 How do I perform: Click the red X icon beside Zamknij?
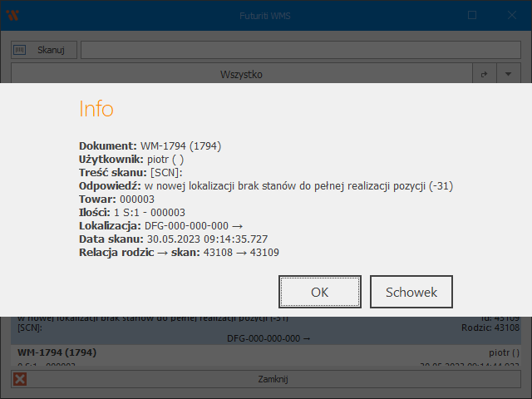[20, 379]
